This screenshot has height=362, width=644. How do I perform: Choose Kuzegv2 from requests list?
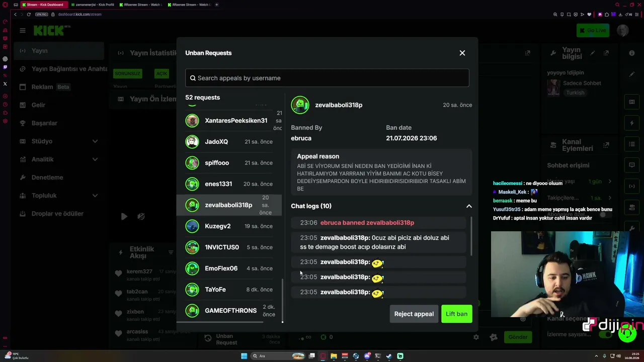pyautogui.click(x=229, y=226)
